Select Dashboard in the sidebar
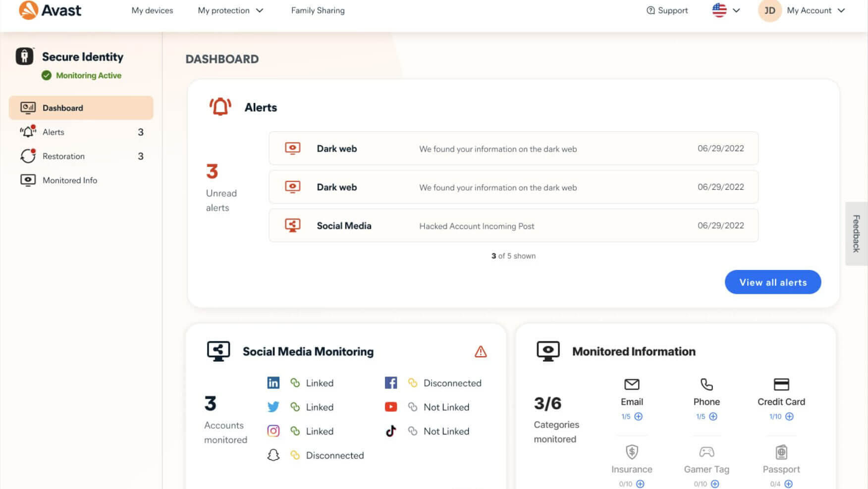Screen dimensions: 868x489 point(81,108)
